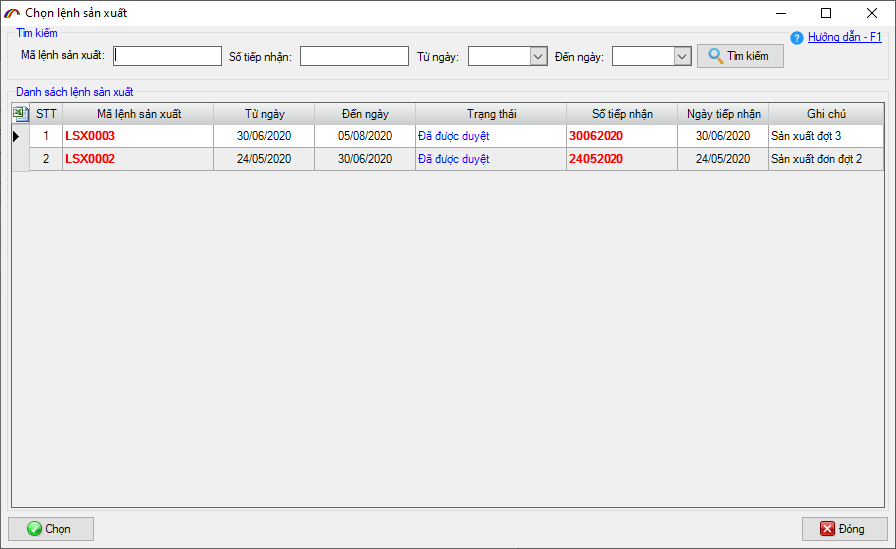Screen dimensions: 896x549
Task: Open the Đến ngày date dropdown
Action: [682, 57]
